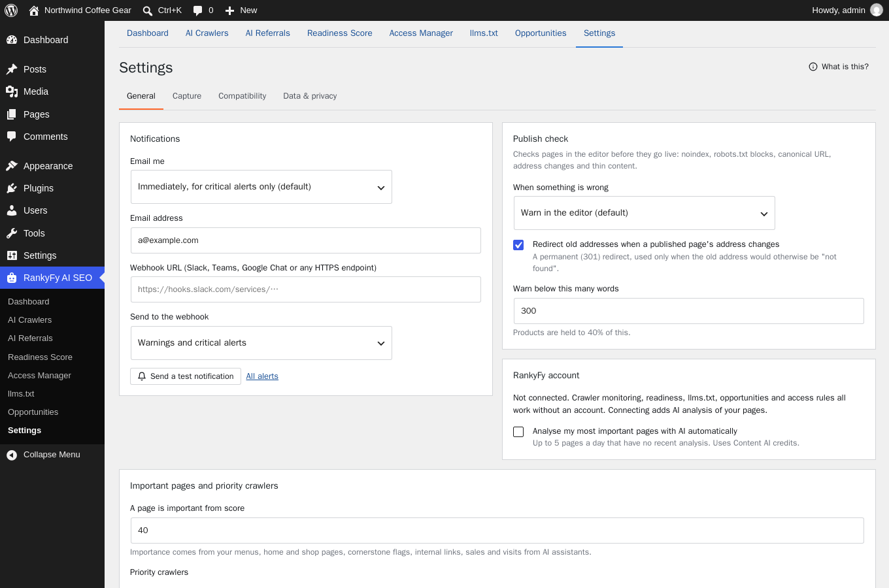This screenshot has width=889, height=588.
Task: Click the Email address input field
Action: tap(306, 240)
